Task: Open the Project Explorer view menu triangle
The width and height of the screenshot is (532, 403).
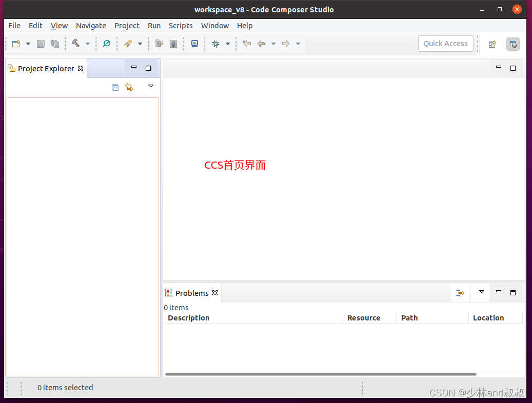Action: [151, 86]
